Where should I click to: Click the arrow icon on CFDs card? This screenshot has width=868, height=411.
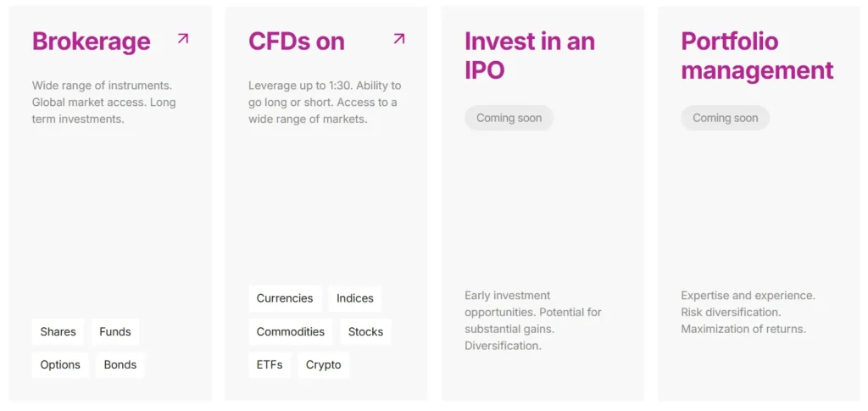coord(399,39)
